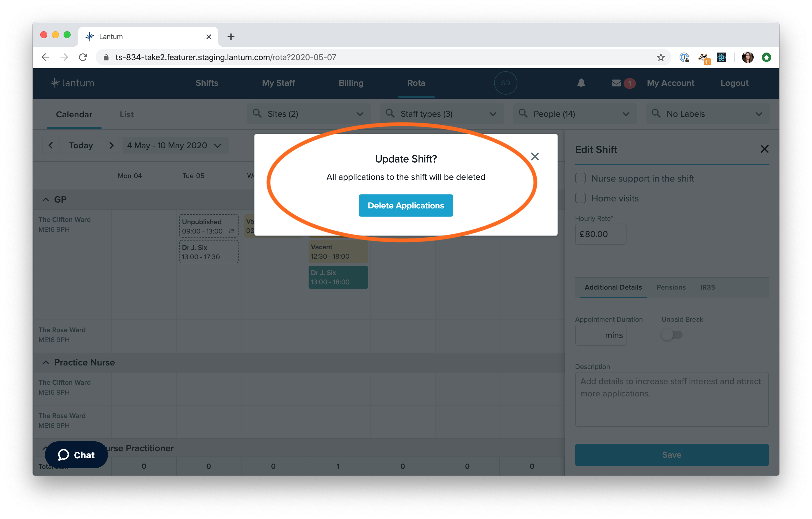This screenshot has height=519, width=812.
Task: Switch to the Calendar tab
Action: click(74, 114)
